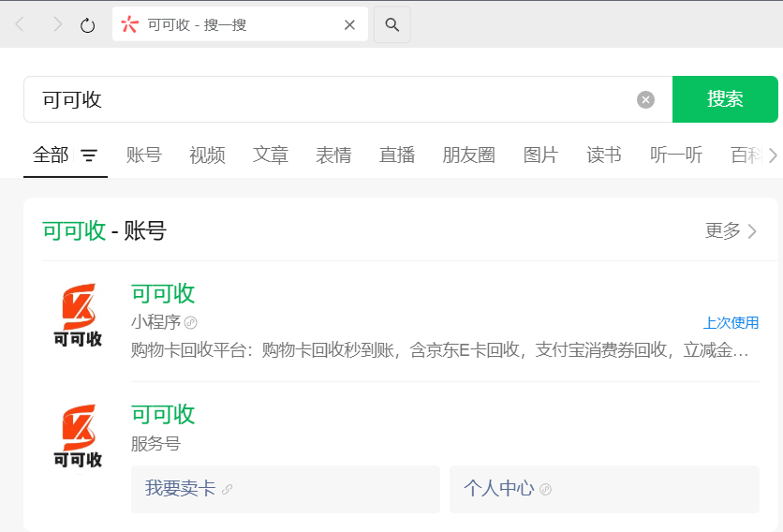Open the 个人中心 link
The height and width of the screenshot is (532, 783).
click(499, 489)
